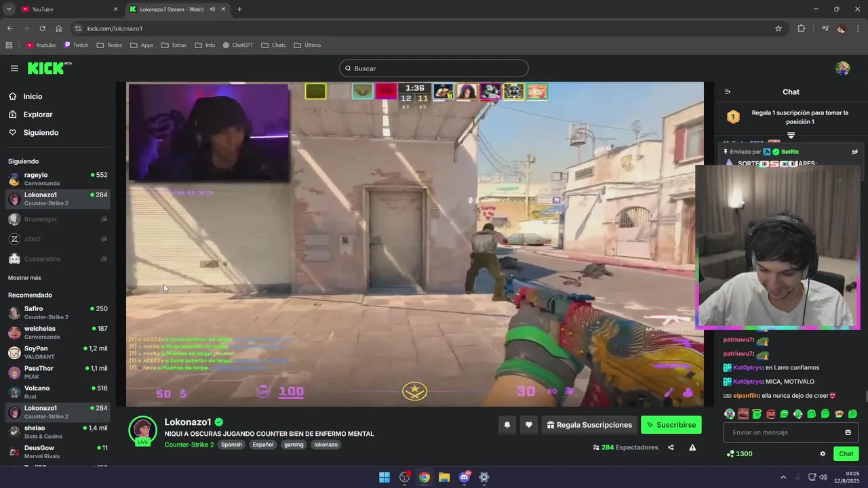Open the Redes bookmarks folder

(x=109, y=45)
